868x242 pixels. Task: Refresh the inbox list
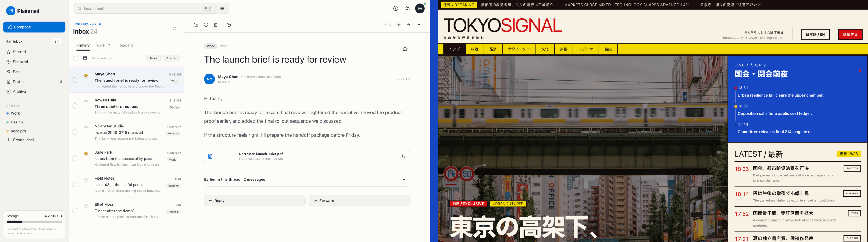tap(174, 29)
